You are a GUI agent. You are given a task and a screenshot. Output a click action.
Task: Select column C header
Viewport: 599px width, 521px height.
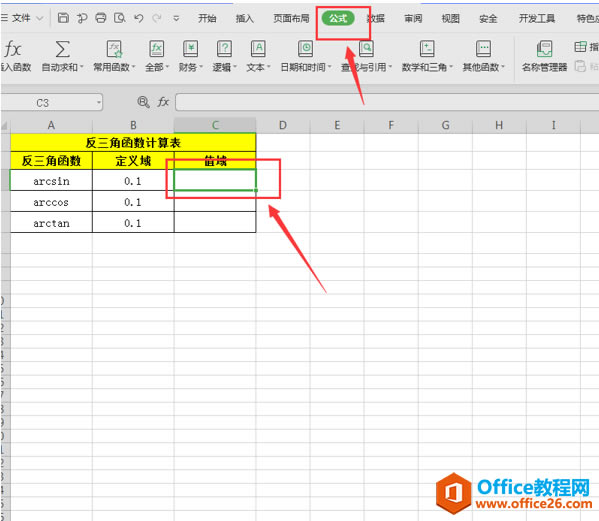pyautogui.click(x=215, y=125)
